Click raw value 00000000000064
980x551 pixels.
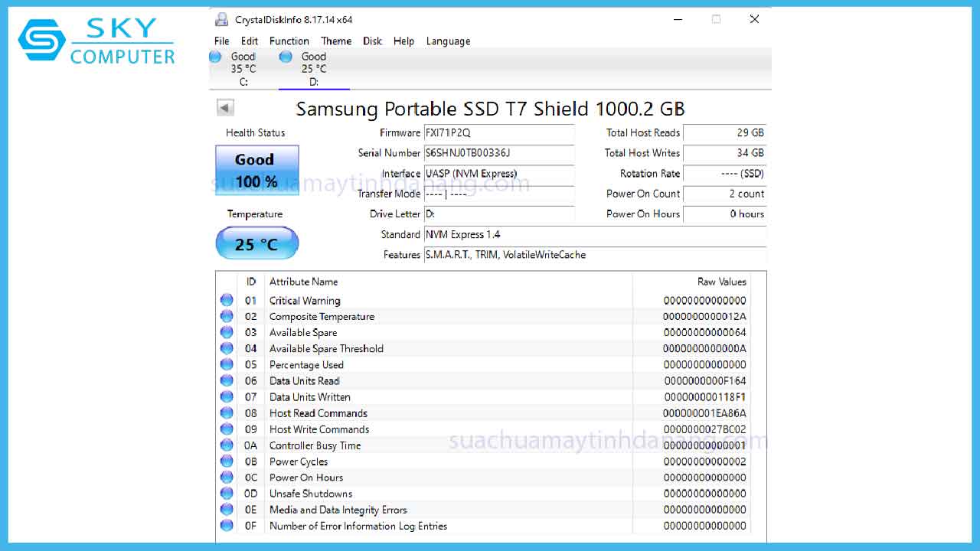pos(704,333)
